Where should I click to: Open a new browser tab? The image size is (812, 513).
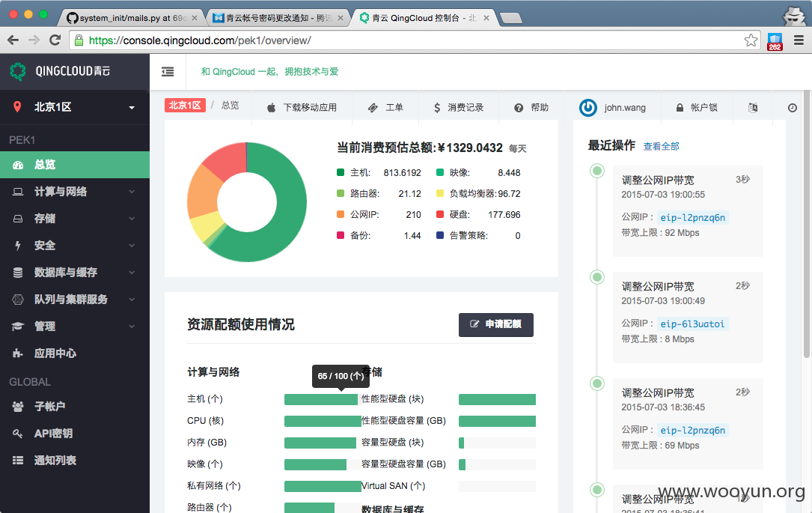coord(511,19)
